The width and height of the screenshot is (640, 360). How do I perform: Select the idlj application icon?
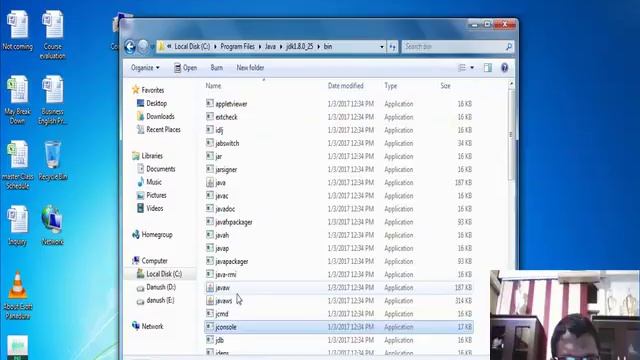coord(210,130)
